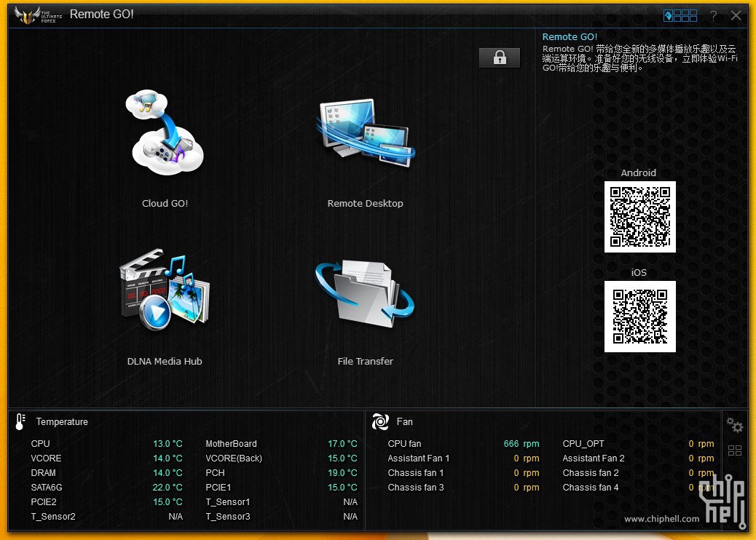Select the Chassis fan 1 row

pyautogui.click(x=463, y=472)
